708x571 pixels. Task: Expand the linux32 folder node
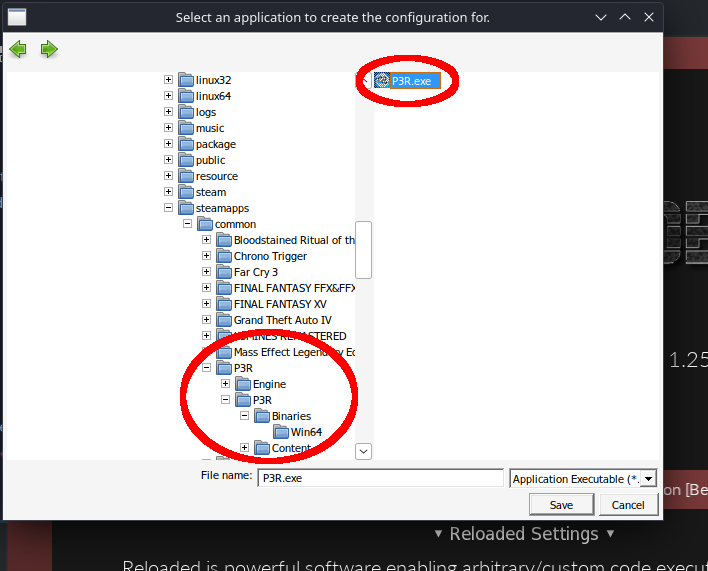click(168, 79)
